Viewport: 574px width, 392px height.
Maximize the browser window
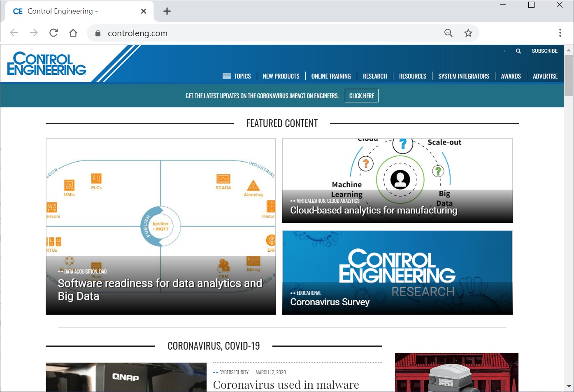coord(531,5)
